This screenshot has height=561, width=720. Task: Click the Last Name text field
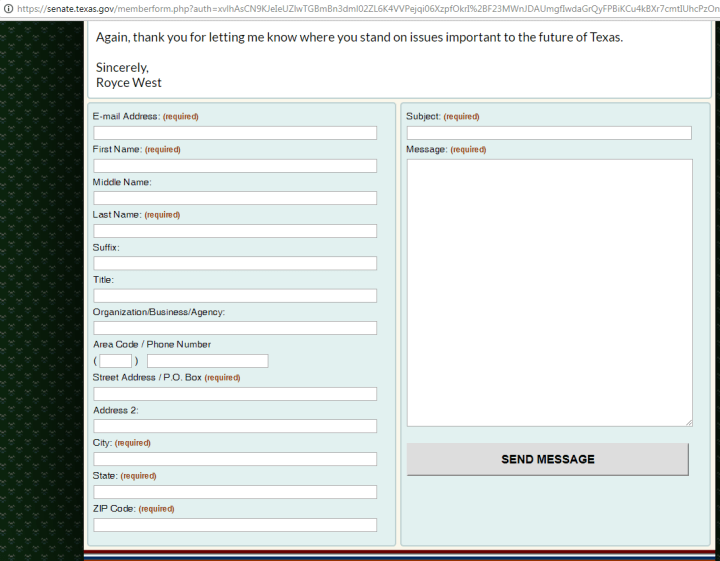pos(235,230)
